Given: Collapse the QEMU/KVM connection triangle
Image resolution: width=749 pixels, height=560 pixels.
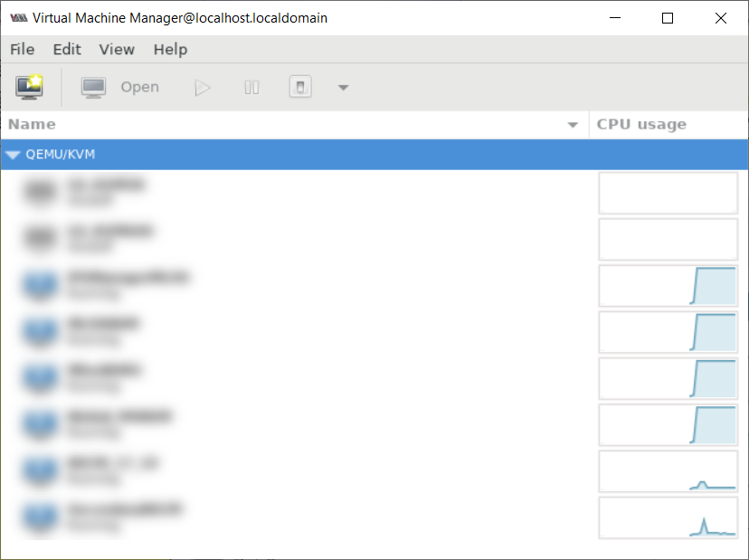Looking at the screenshot, I should coord(13,155).
